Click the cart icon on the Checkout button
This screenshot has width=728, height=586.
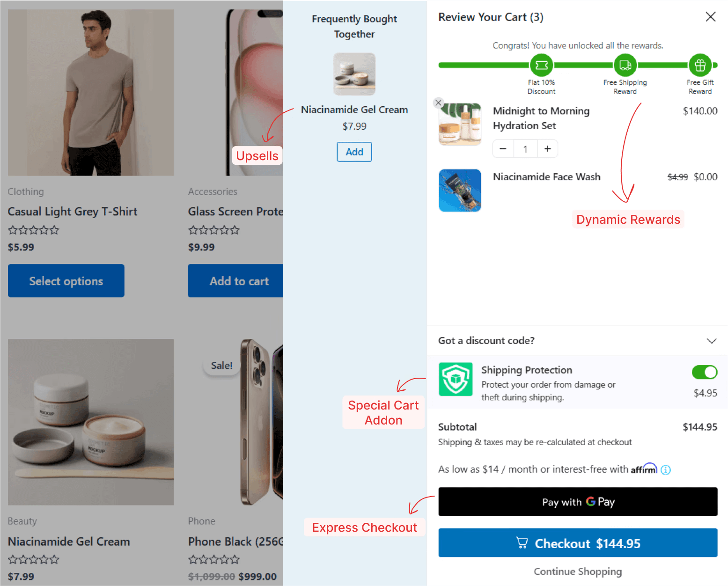(x=522, y=542)
